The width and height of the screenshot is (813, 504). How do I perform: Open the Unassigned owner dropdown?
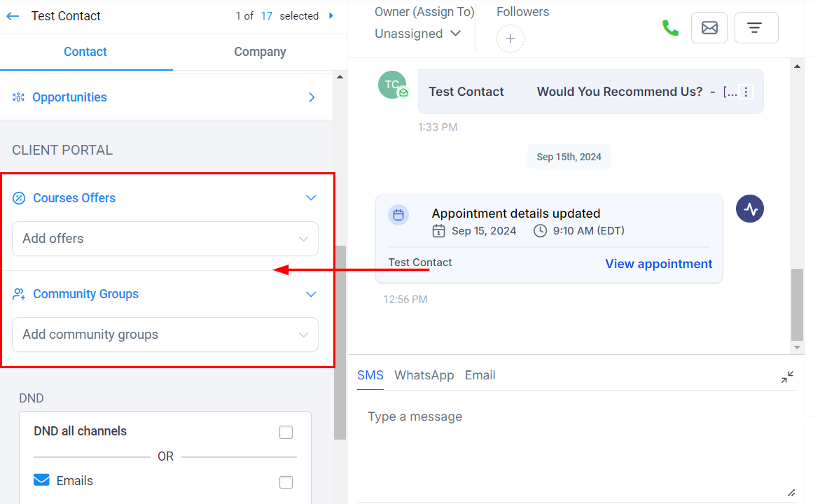pos(417,34)
